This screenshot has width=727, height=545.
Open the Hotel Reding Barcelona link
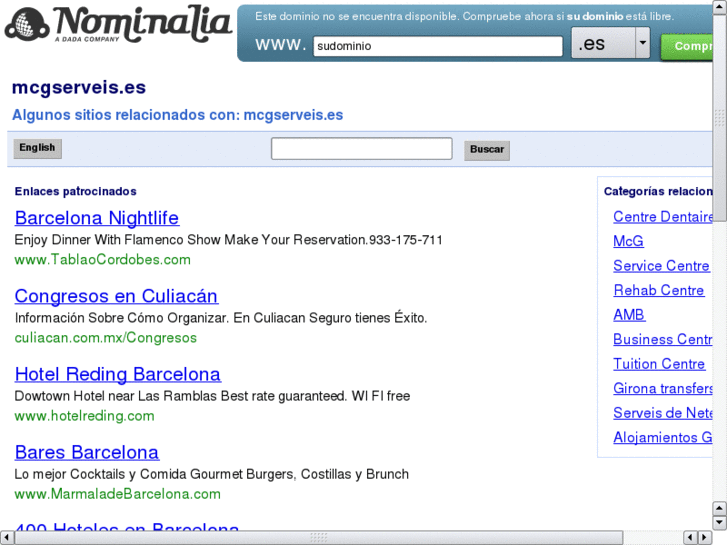[x=118, y=374]
